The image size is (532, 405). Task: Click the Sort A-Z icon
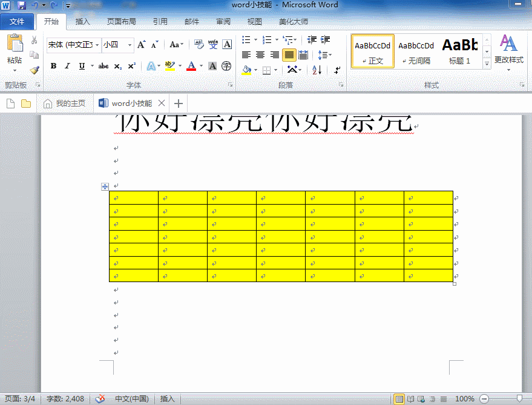point(317,70)
